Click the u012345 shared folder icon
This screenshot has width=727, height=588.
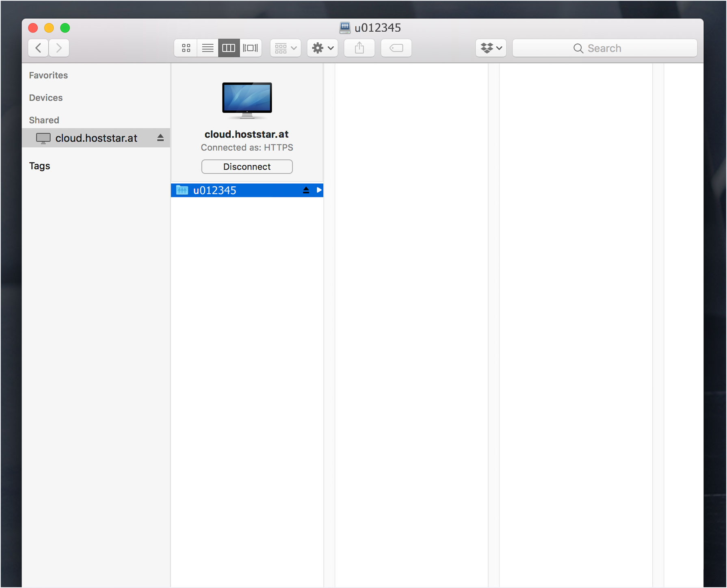[182, 190]
